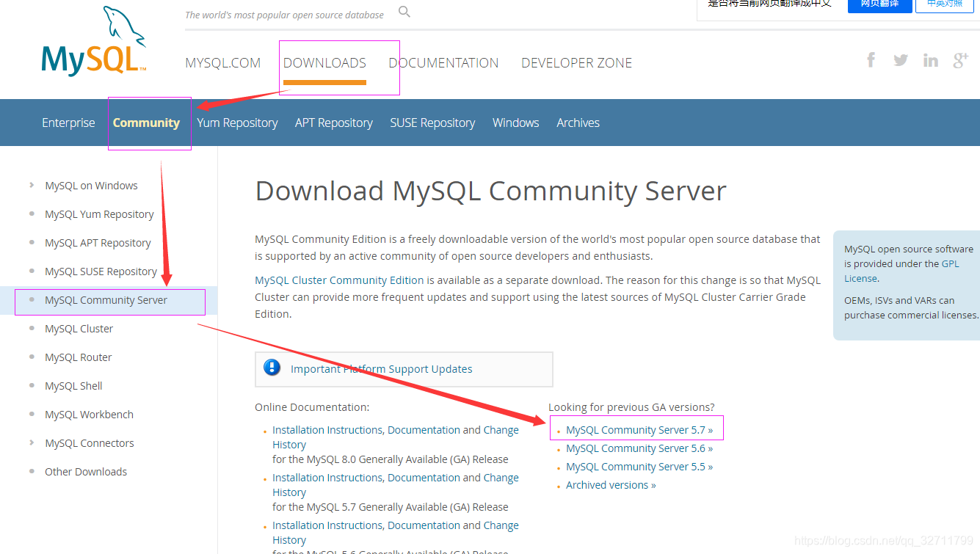Open the SUSE Repository tab
The image size is (980, 554).
432,123
